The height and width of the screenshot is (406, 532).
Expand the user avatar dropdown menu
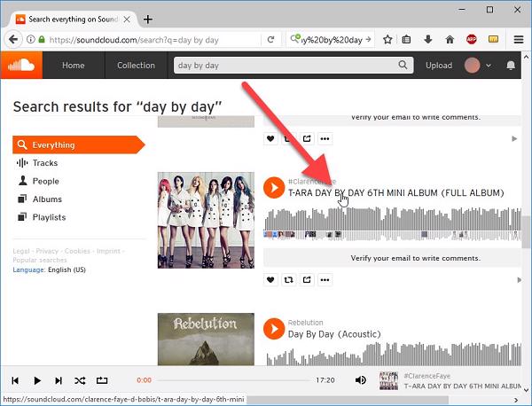[487, 66]
